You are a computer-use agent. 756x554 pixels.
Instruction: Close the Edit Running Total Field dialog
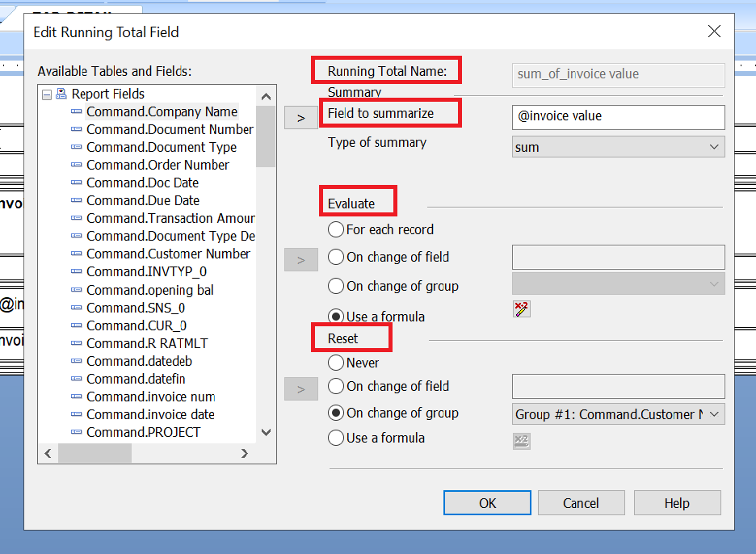(x=714, y=31)
